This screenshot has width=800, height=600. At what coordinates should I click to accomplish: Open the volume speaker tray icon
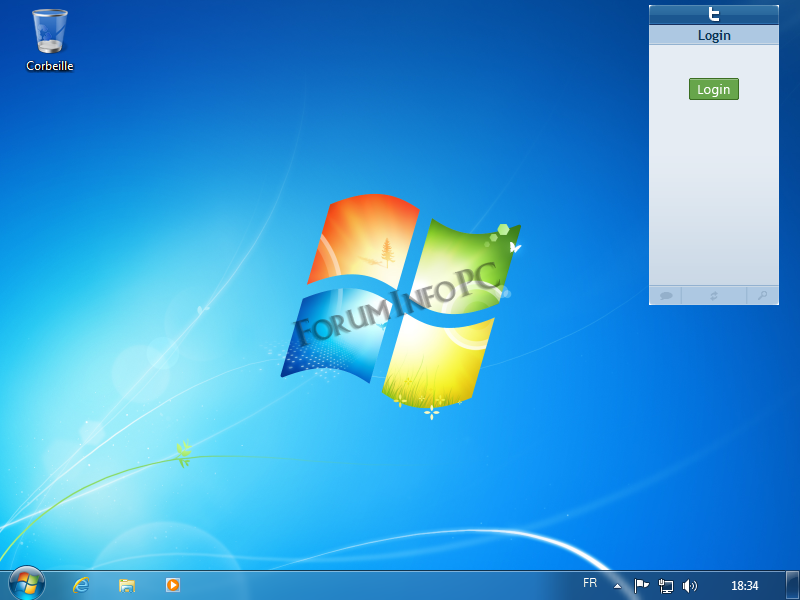(689, 586)
